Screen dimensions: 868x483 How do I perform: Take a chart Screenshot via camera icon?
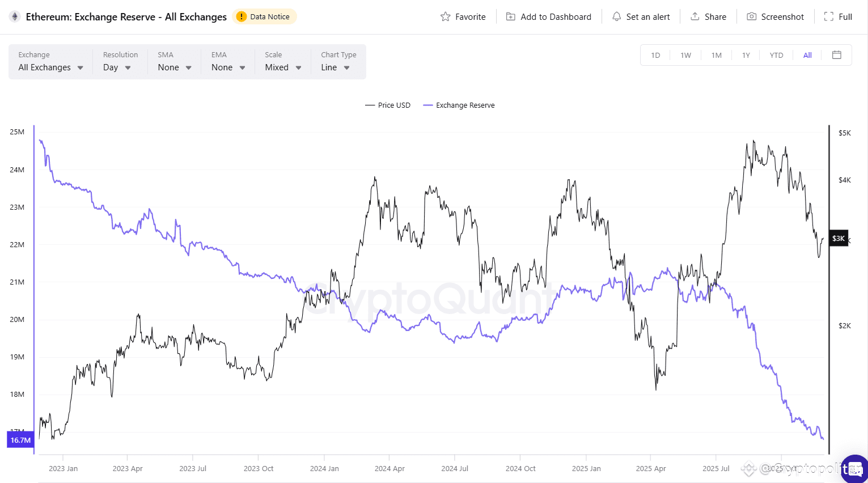pyautogui.click(x=751, y=16)
